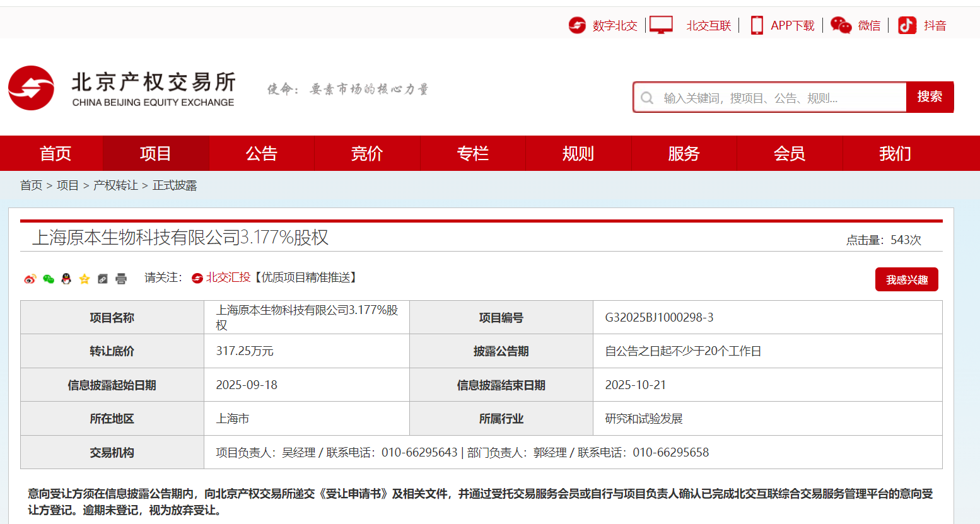Screen dimensions: 980x524
Task: Click the red phone icon for APP下载
Action: (756, 25)
